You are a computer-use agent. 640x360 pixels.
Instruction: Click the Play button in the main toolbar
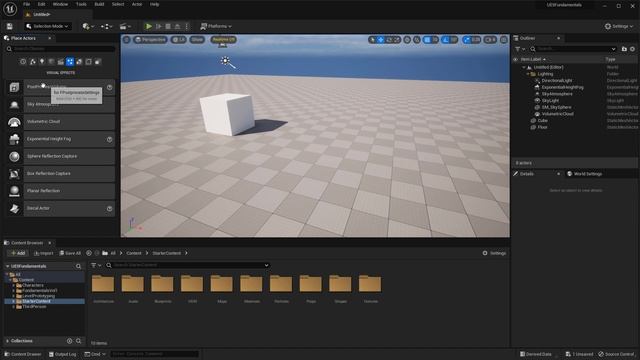(149, 26)
